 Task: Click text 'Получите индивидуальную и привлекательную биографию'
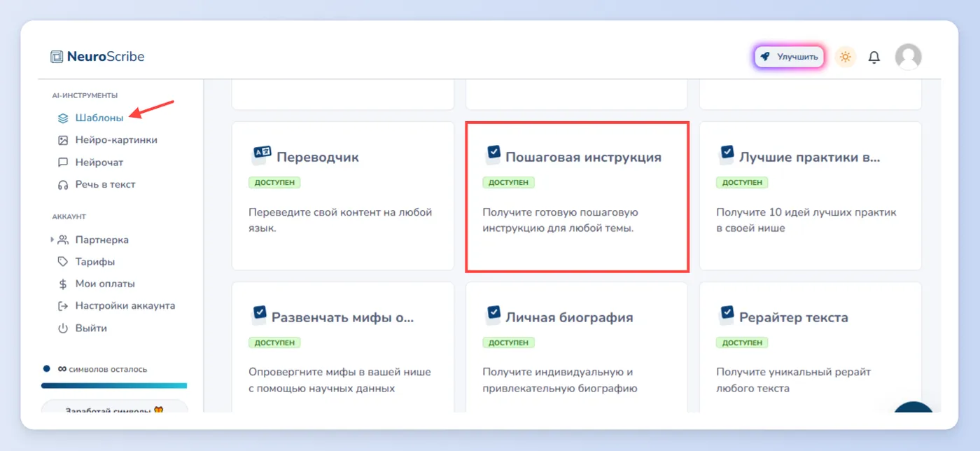pyautogui.click(x=560, y=380)
